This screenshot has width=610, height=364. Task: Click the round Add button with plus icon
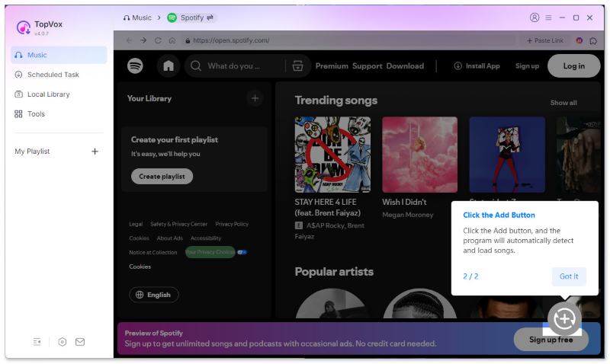click(x=564, y=319)
